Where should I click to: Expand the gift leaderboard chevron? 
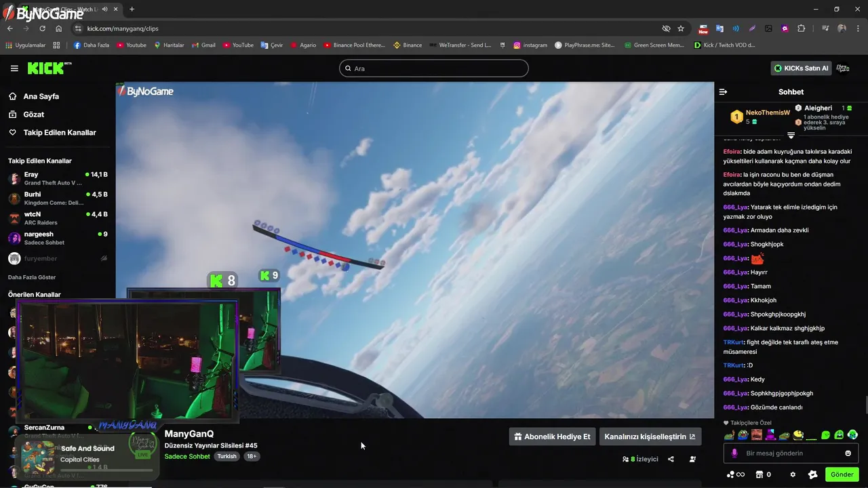(x=791, y=136)
